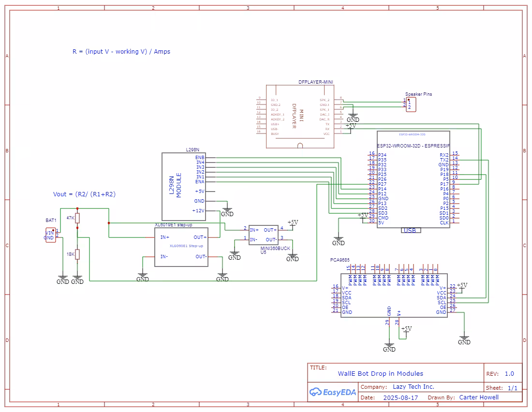This screenshot has height=412, width=532.
Task: Click the OE pin 26 label on PCA9685
Action: pyautogui.click(x=443, y=307)
